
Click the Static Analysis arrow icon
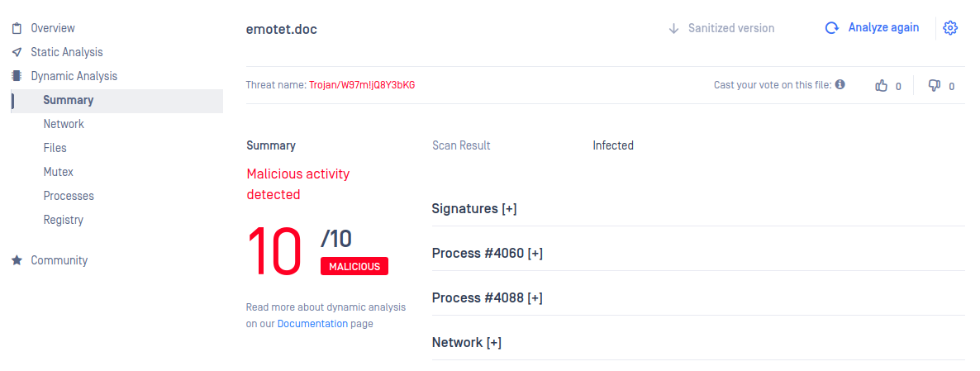[x=17, y=52]
